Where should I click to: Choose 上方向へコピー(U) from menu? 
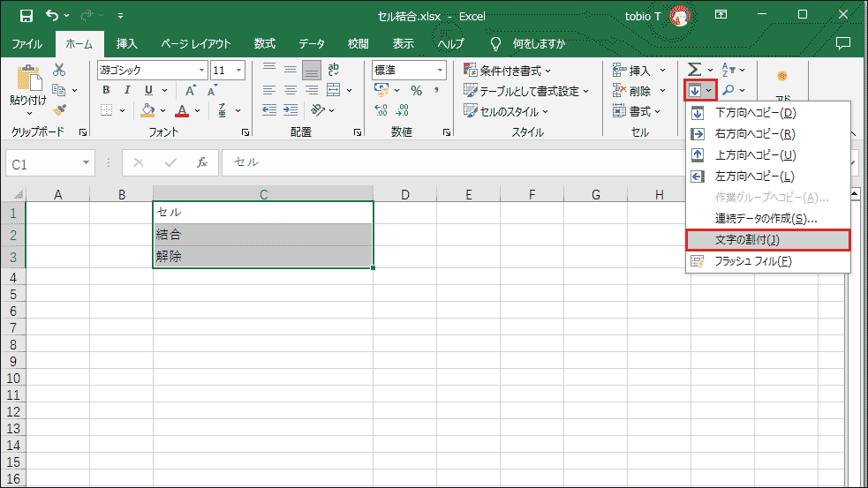coord(768,155)
